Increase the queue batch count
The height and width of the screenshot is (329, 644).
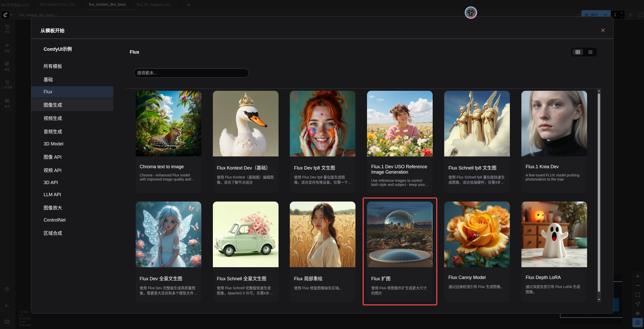tap(621, 13)
